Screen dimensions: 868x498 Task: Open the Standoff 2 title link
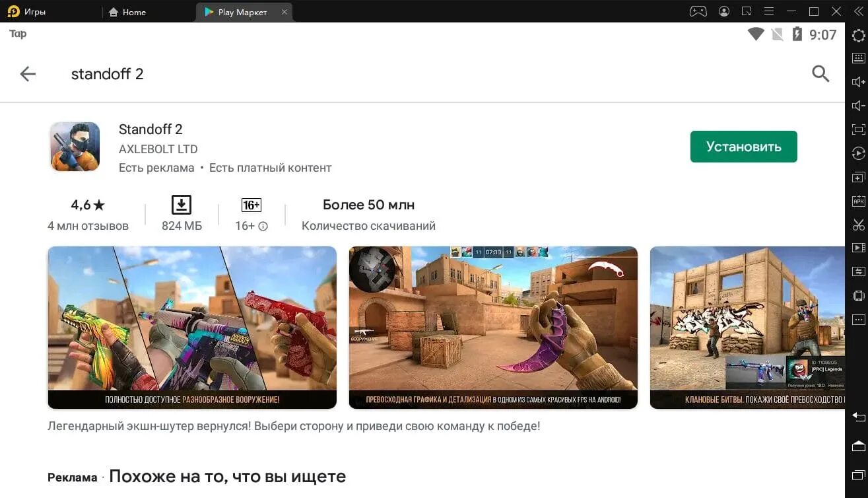[150, 129]
